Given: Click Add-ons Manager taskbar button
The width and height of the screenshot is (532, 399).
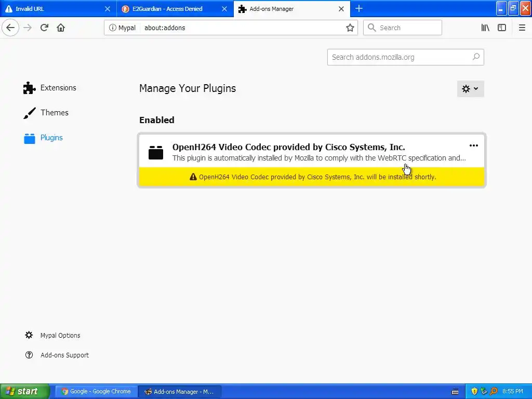Looking at the screenshot, I should (x=180, y=391).
